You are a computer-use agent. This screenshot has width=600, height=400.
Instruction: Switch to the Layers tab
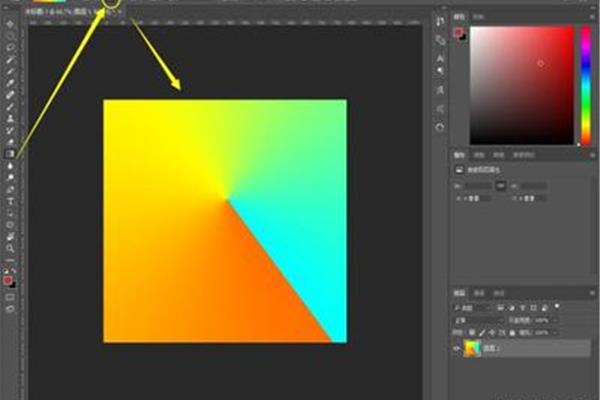click(459, 293)
